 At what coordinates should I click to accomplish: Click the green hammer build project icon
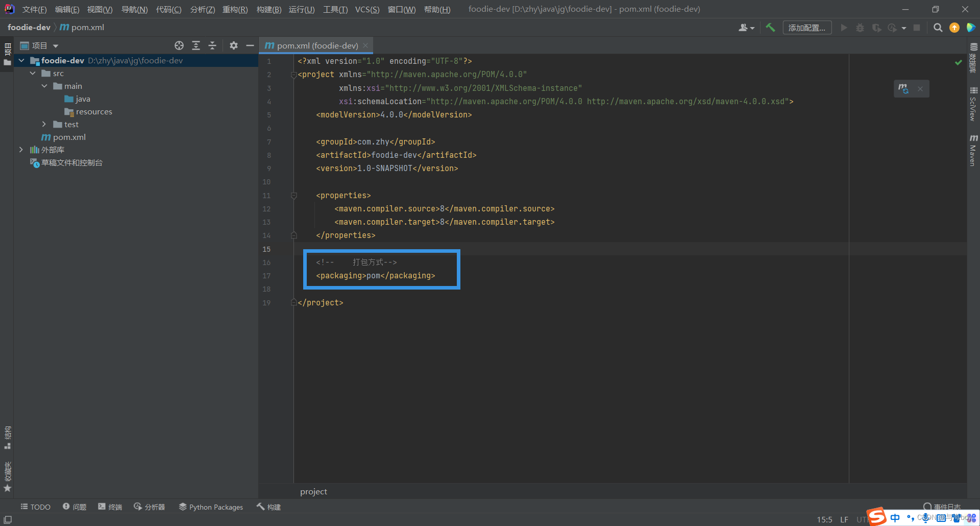770,28
